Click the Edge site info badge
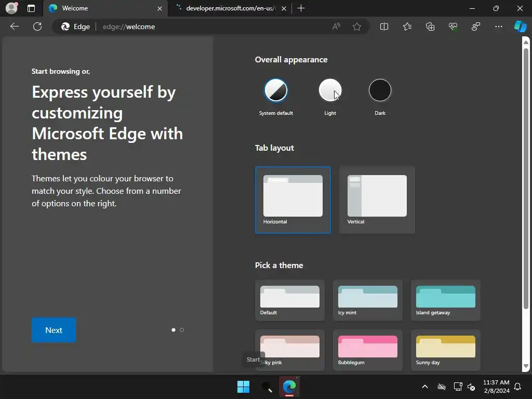532x399 pixels. click(75, 26)
